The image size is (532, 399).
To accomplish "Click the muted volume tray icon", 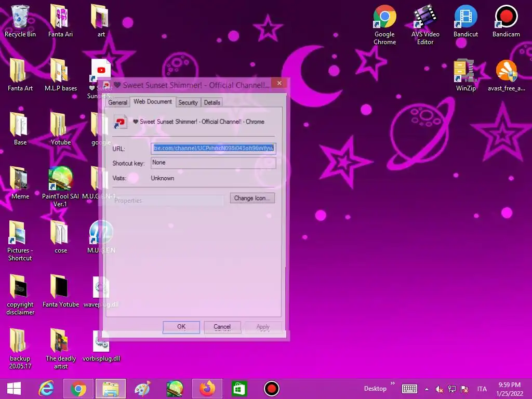I will coord(439,389).
